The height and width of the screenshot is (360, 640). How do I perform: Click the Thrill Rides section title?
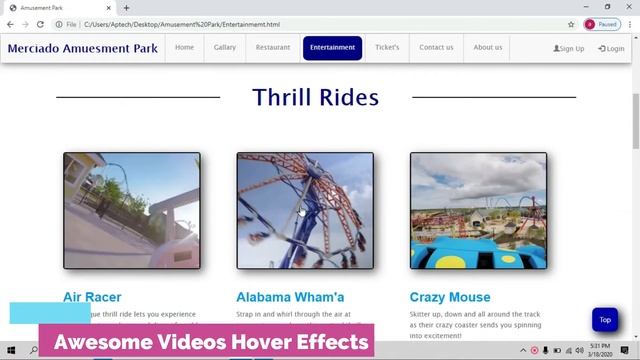coord(316,97)
